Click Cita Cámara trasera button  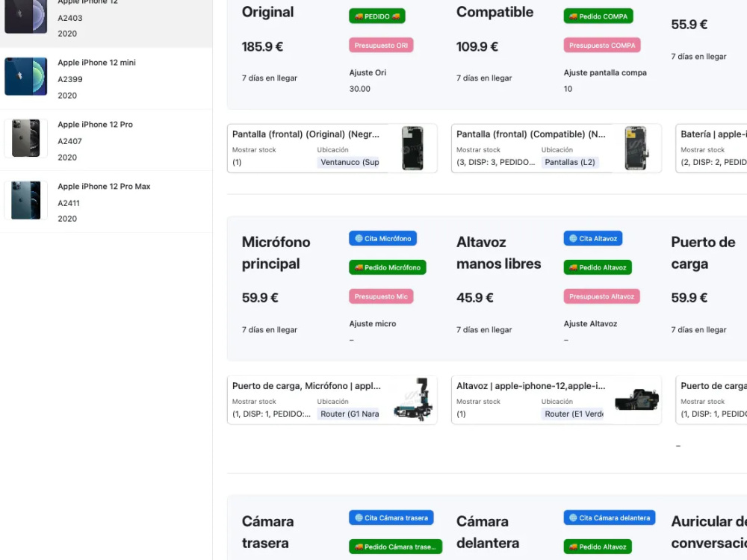point(391,517)
